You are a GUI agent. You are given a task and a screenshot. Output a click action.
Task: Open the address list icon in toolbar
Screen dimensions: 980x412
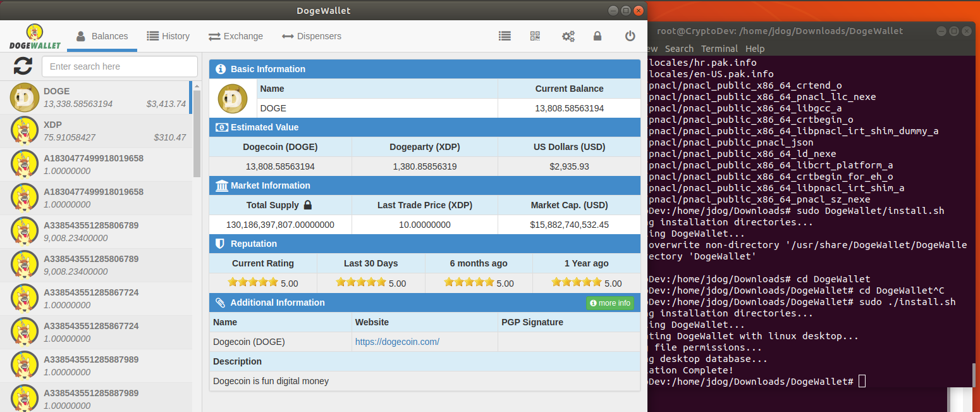(x=505, y=36)
